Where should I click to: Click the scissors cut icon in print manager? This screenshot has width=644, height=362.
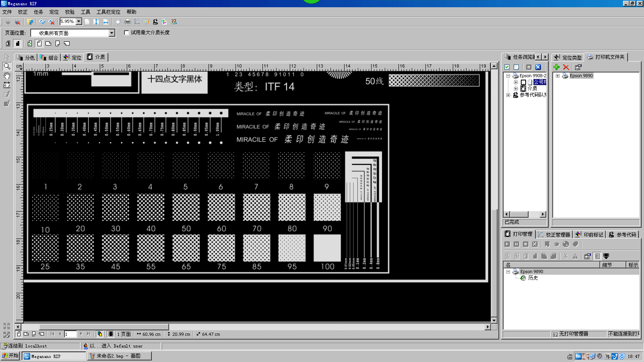click(566, 256)
